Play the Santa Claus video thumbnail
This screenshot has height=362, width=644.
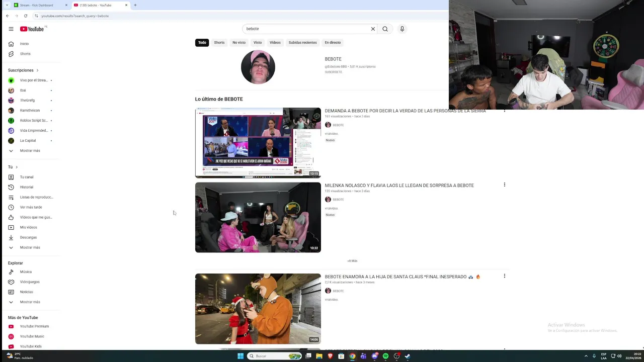(x=258, y=309)
